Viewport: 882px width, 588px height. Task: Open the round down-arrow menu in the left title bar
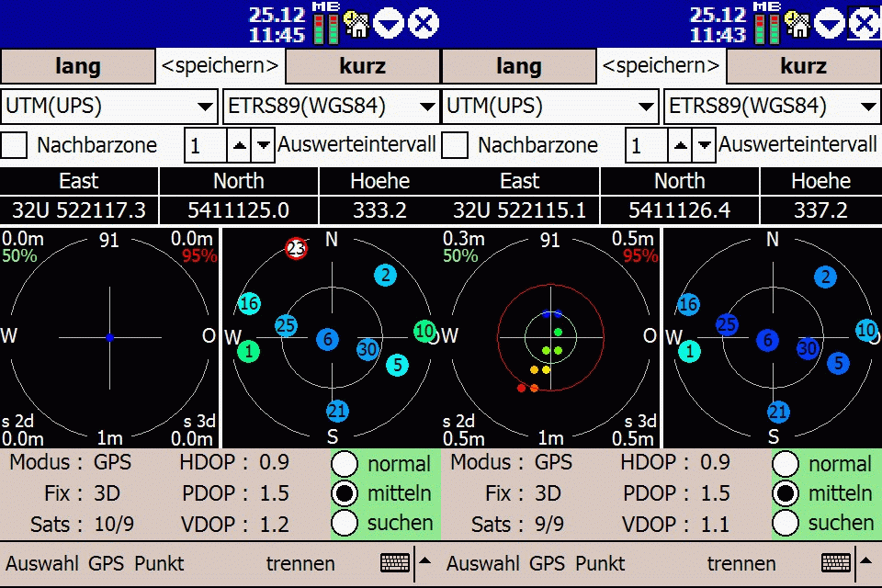point(389,23)
